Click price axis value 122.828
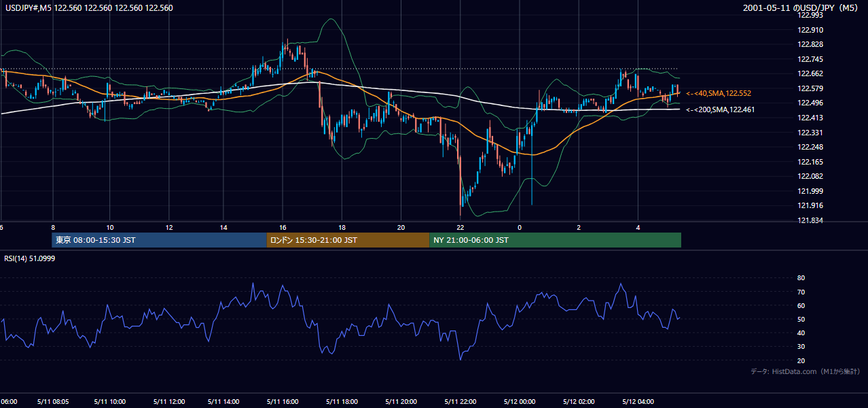Viewport: 868px width, 408px height. tap(810, 44)
